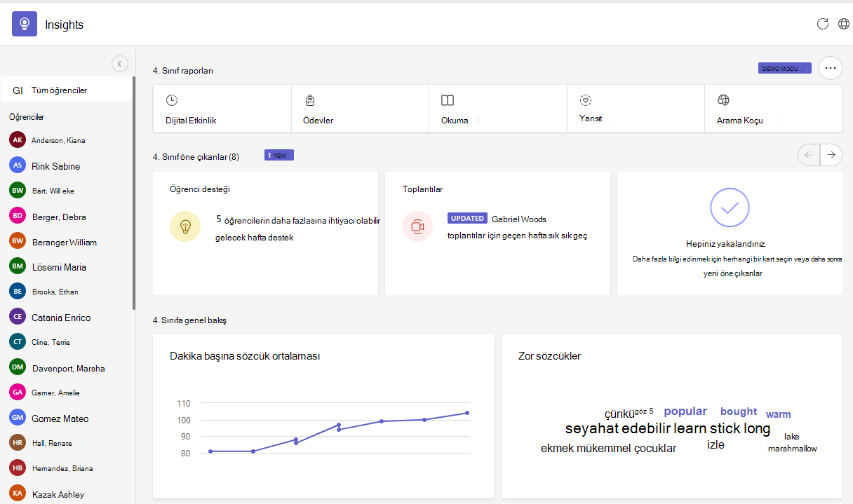Select student Brooks, Ethan
Viewport: 853px width, 504px height.
67,292
